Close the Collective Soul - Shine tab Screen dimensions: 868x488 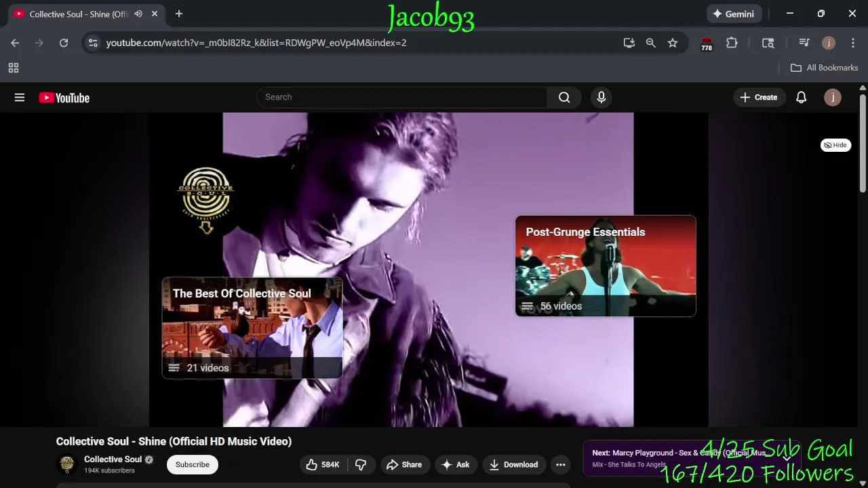155,14
